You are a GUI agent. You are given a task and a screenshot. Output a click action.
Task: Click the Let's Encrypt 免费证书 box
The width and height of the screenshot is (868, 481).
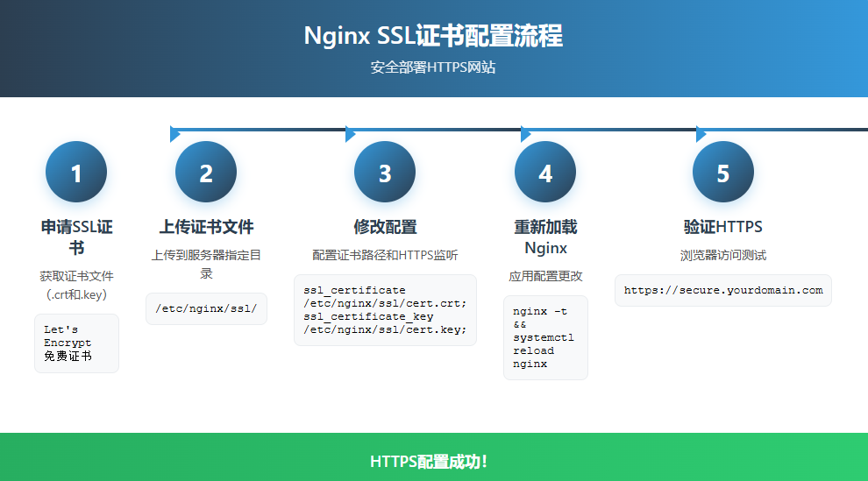(x=76, y=343)
